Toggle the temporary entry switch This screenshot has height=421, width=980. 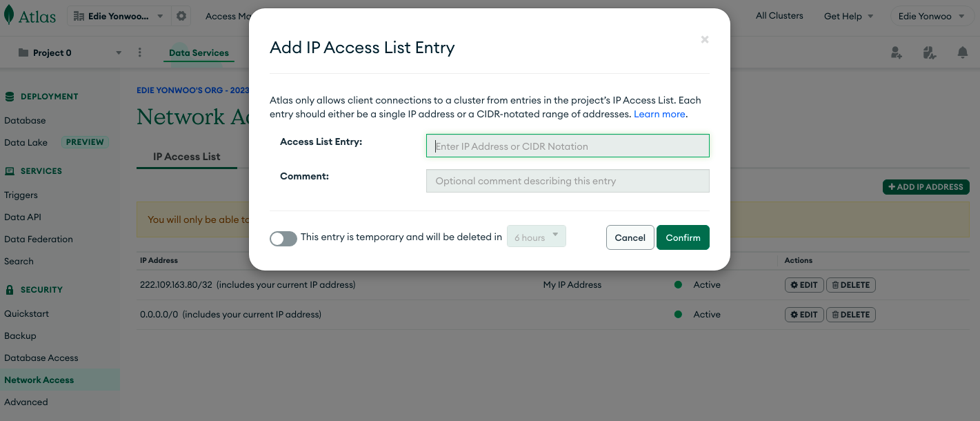pos(283,238)
